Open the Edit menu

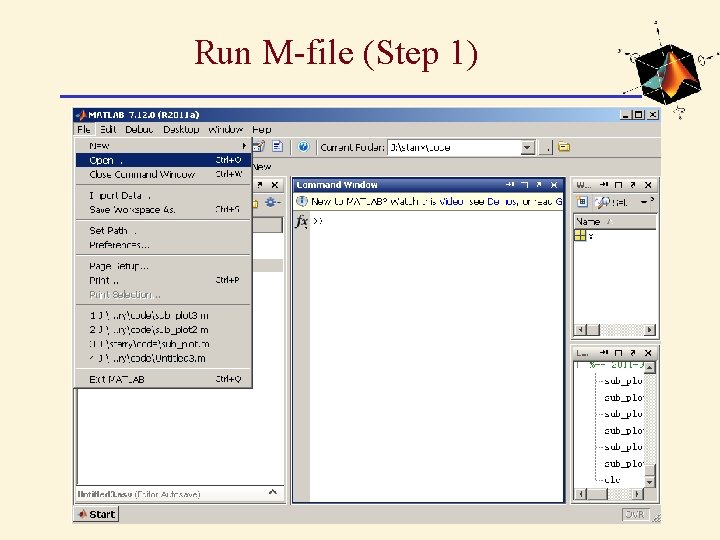(x=108, y=129)
